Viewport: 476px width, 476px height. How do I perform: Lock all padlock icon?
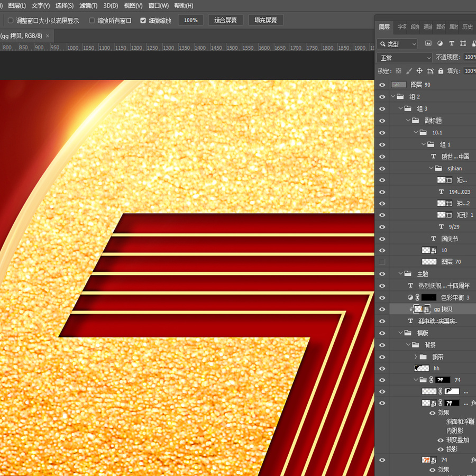point(441,71)
